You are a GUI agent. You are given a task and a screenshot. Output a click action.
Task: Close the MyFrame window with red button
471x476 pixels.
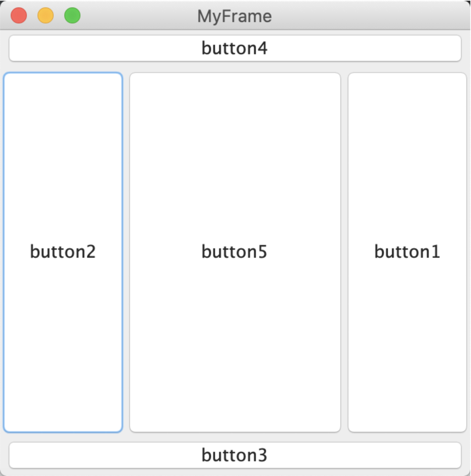tap(19, 16)
